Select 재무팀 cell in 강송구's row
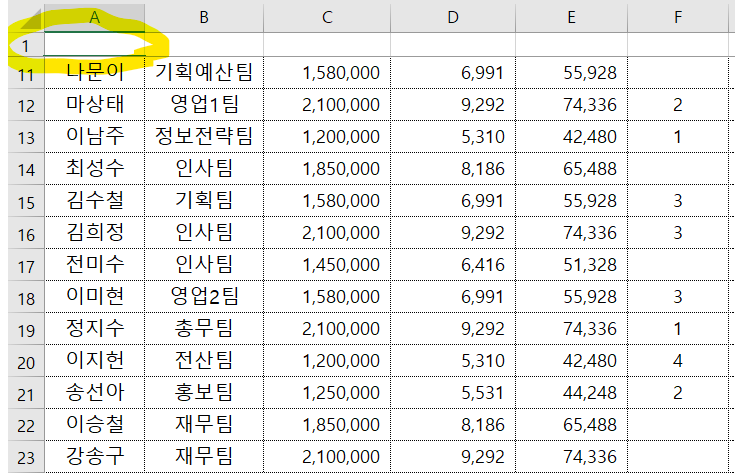The height and width of the screenshot is (473, 735). tap(204, 456)
